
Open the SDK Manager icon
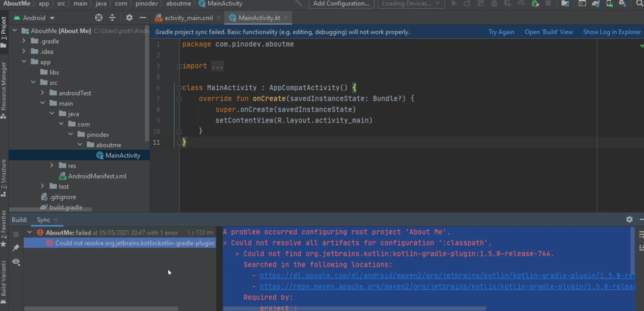623,3
